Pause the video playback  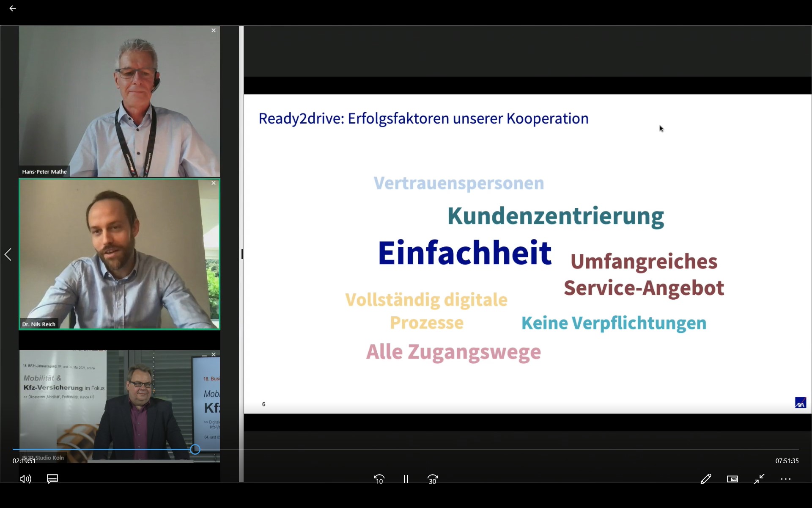[406, 479]
